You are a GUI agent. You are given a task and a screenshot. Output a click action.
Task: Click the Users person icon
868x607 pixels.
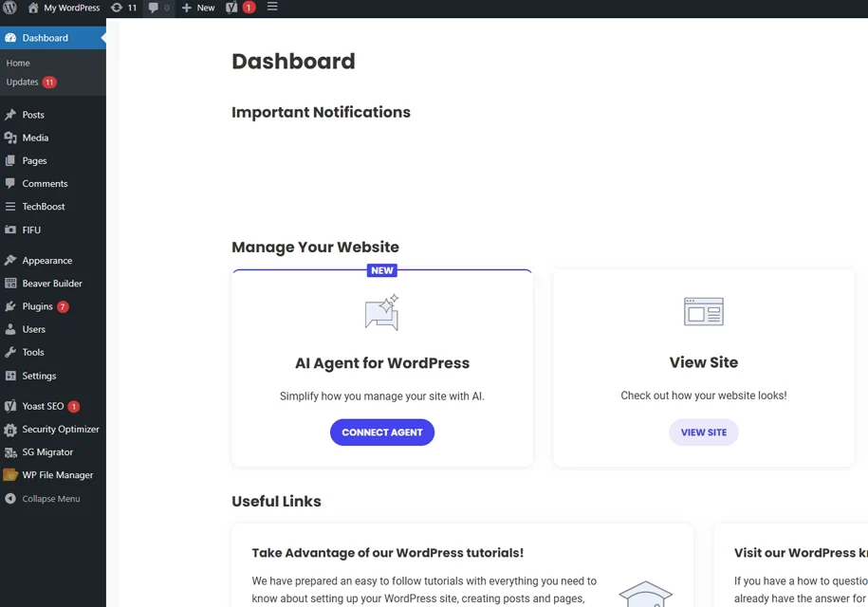[10, 329]
